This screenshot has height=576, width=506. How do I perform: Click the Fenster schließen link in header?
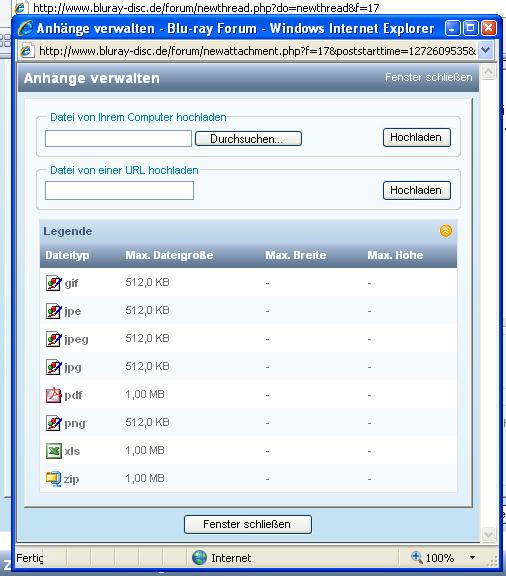click(428, 78)
